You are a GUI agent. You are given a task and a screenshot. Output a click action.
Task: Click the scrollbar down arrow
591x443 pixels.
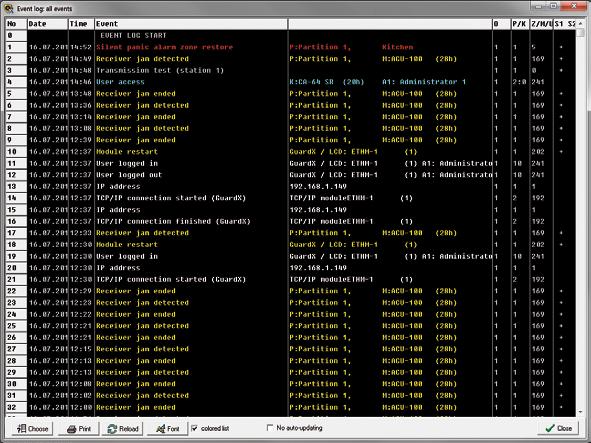[x=580, y=412]
